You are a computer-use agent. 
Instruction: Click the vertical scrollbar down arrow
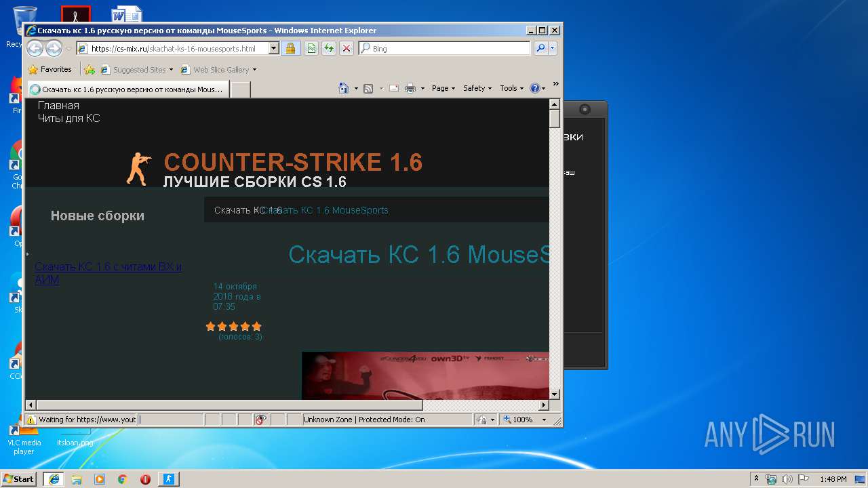tap(554, 394)
